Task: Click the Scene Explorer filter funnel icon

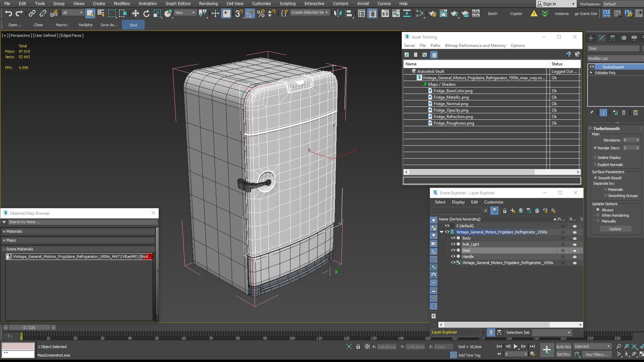Action: 494,210
